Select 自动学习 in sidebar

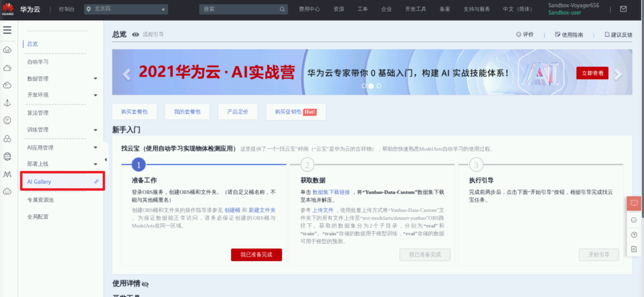[38, 62]
